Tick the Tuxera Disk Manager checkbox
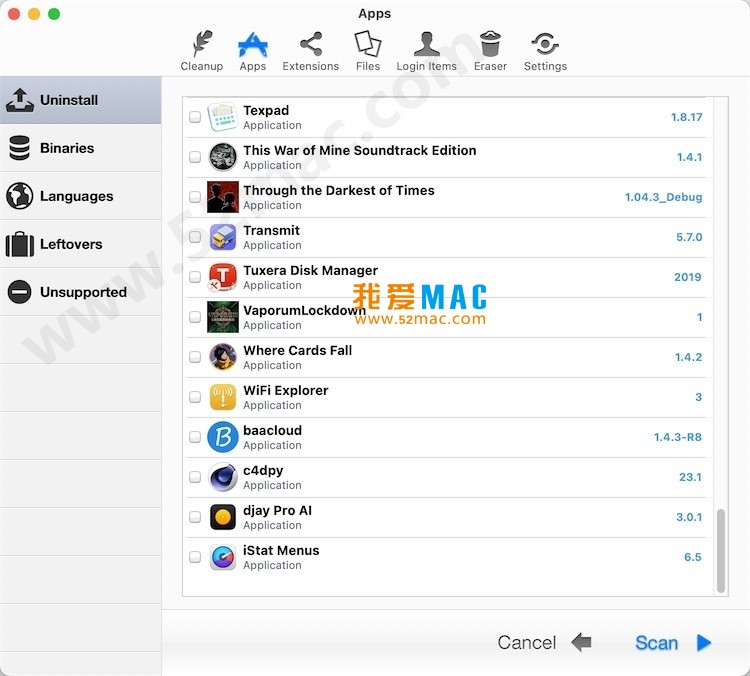Image resolution: width=750 pixels, height=676 pixels. (195, 277)
